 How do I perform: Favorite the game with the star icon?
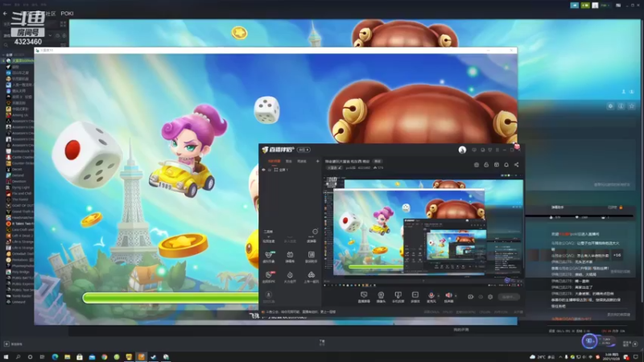click(632, 106)
